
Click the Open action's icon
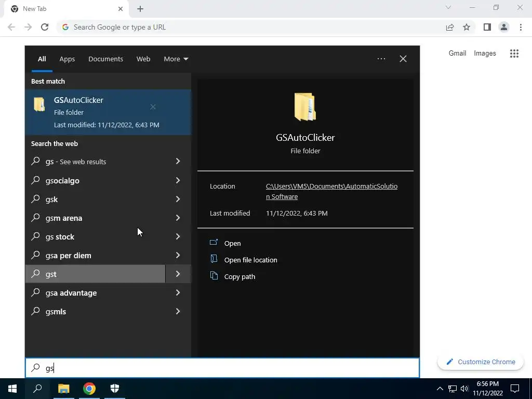214,242
